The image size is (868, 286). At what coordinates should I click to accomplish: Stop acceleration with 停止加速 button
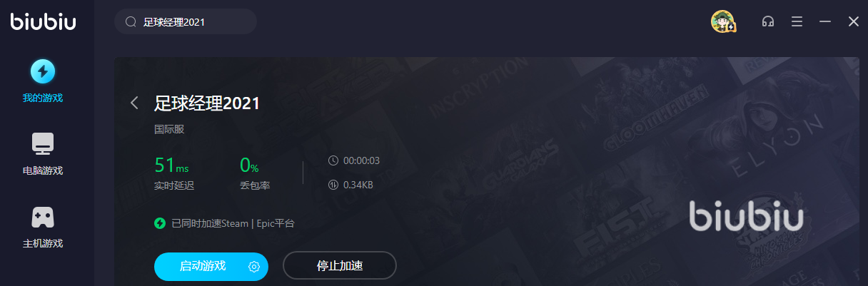[x=340, y=266]
